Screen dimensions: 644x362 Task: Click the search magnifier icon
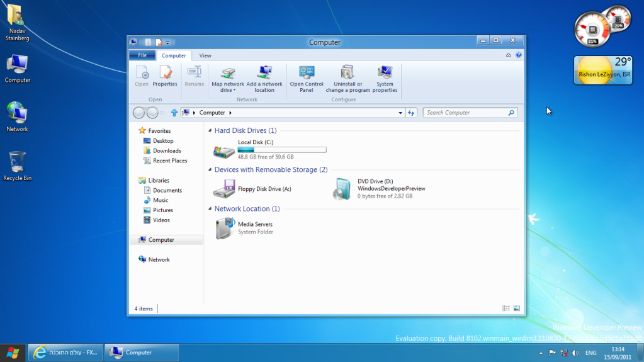pyautogui.click(x=511, y=113)
